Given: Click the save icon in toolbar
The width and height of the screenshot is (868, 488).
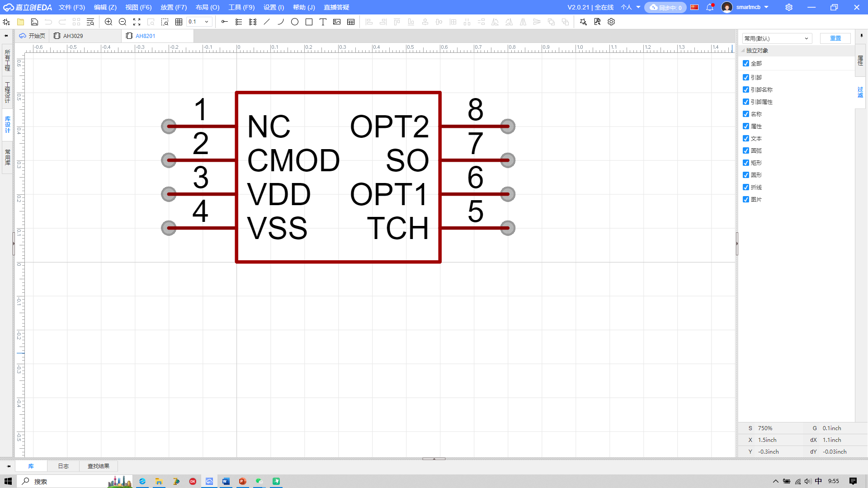Looking at the screenshot, I should click(x=34, y=22).
